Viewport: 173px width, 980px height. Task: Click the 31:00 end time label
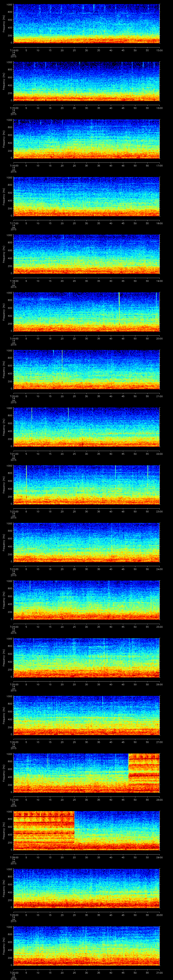160,972
